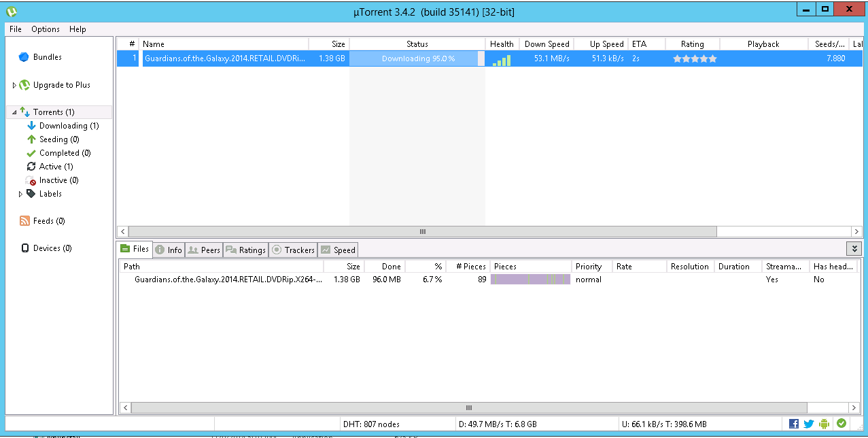Switch to the Peers tab

pyautogui.click(x=203, y=250)
